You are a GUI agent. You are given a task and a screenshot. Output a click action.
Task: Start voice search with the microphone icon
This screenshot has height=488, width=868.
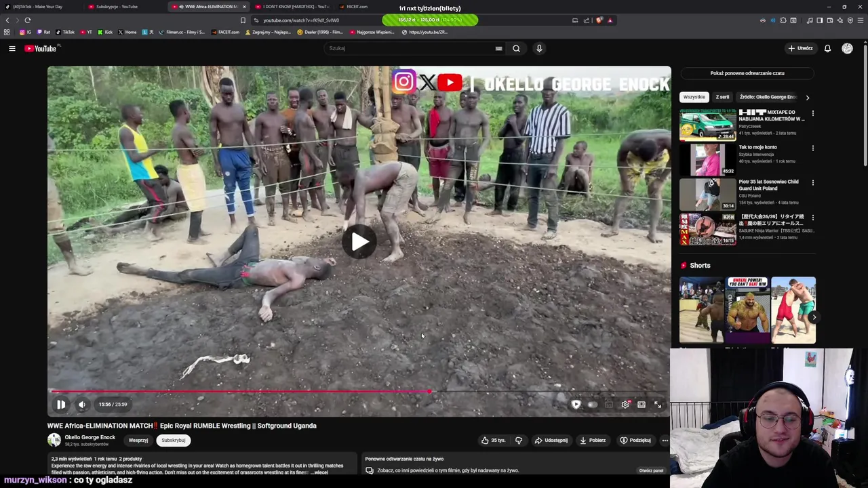[539, 48]
